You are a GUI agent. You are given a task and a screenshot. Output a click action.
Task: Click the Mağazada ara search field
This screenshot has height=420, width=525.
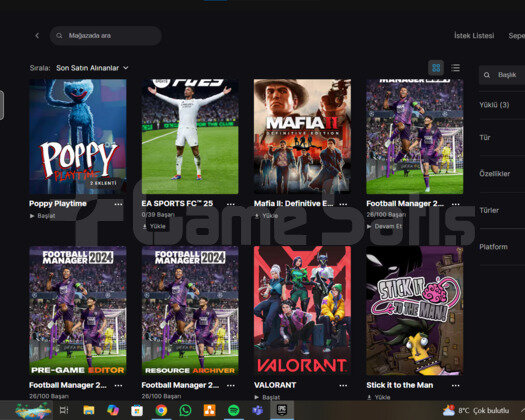point(106,36)
